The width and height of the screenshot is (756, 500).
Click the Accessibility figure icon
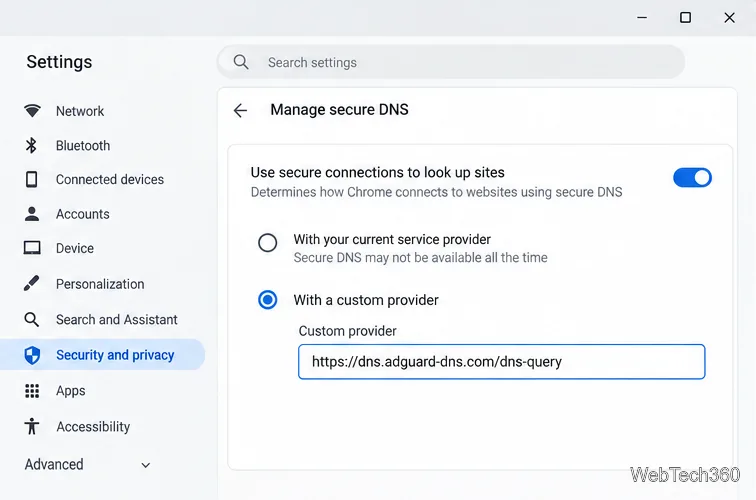[32, 426]
